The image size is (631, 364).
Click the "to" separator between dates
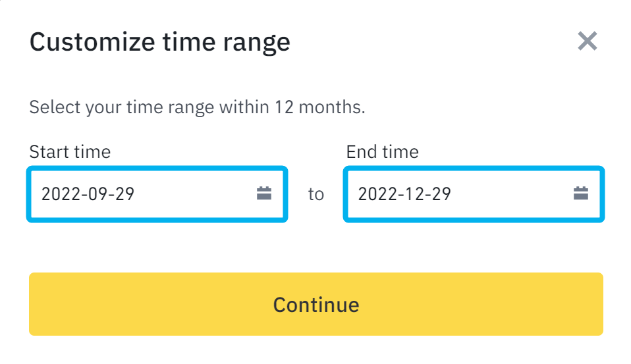point(316,194)
